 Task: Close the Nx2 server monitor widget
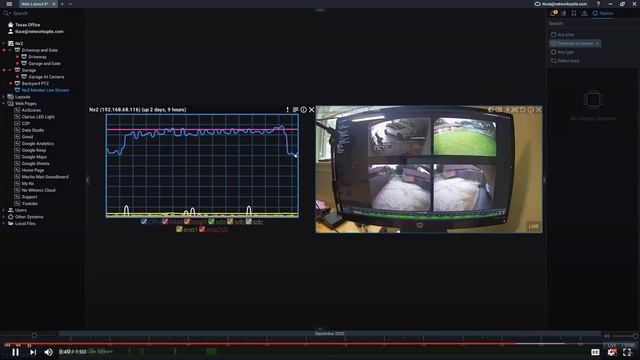click(x=311, y=110)
